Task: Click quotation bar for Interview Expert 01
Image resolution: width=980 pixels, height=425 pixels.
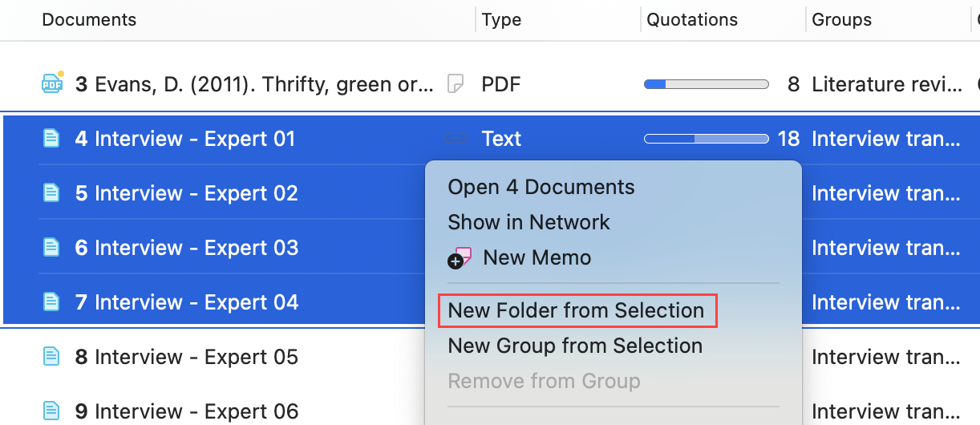Action: [706, 139]
